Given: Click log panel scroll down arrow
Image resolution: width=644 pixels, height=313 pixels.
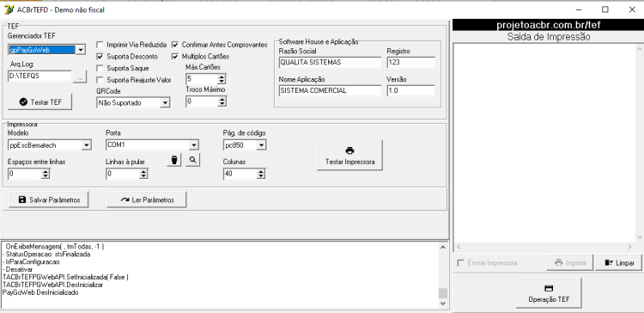Looking at the screenshot, I should point(442,304).
